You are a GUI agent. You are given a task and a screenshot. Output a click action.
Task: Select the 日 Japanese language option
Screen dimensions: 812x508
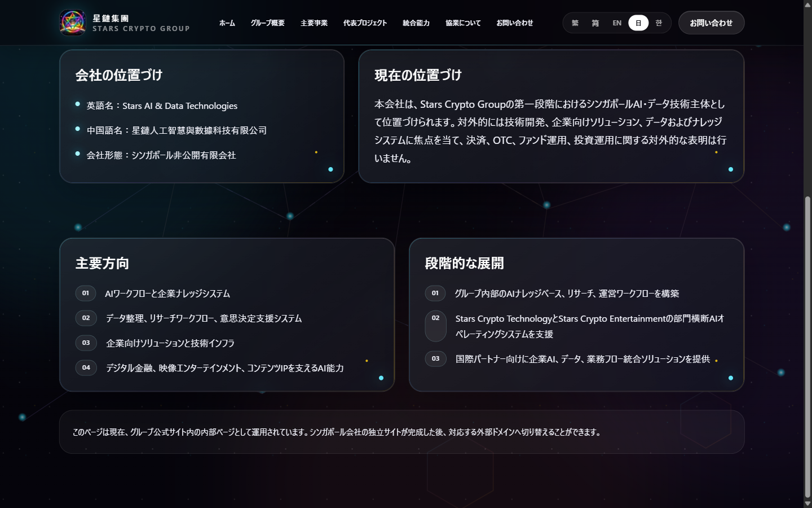[x=638, y=23]
